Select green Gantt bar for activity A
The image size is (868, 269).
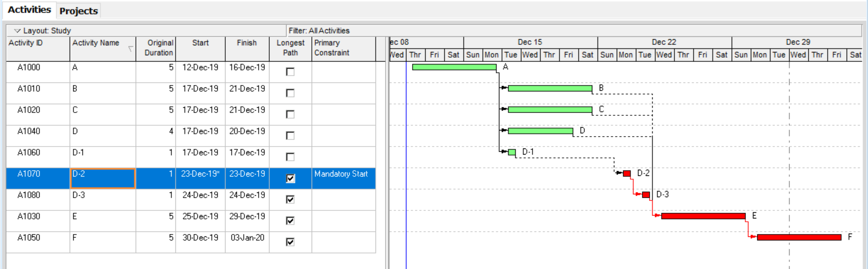click(454, 67)
